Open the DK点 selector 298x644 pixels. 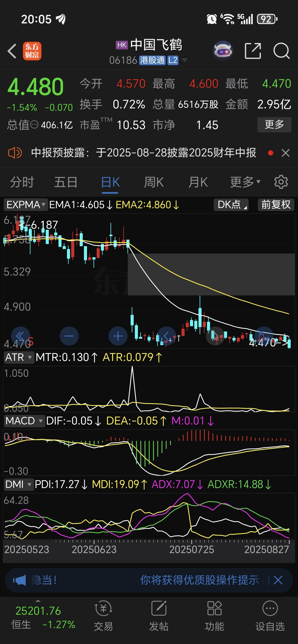[231, 205]
